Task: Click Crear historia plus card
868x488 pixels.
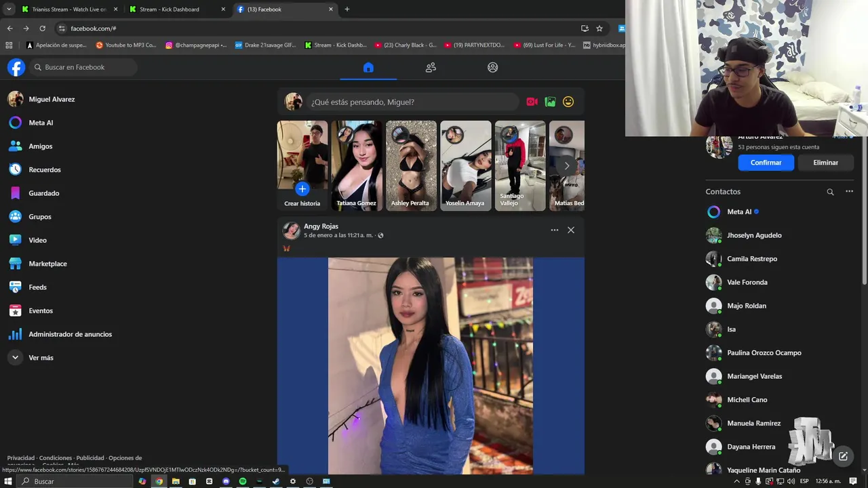Action: (x=302, y=165)
